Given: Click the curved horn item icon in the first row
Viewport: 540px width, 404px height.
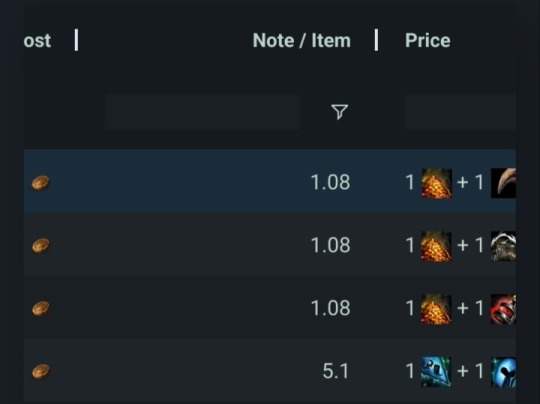Looking at the screenshot, I should pos(503,183).
